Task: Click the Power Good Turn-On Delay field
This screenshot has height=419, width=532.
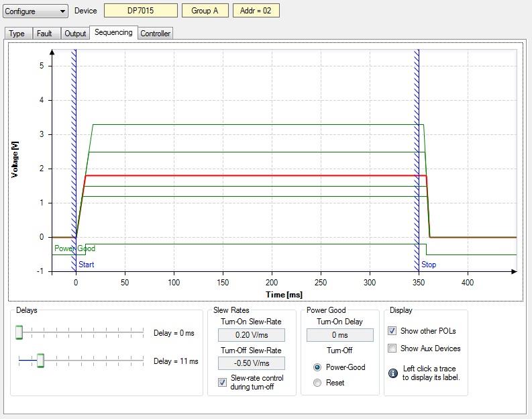Action: [x=339, y=335]
